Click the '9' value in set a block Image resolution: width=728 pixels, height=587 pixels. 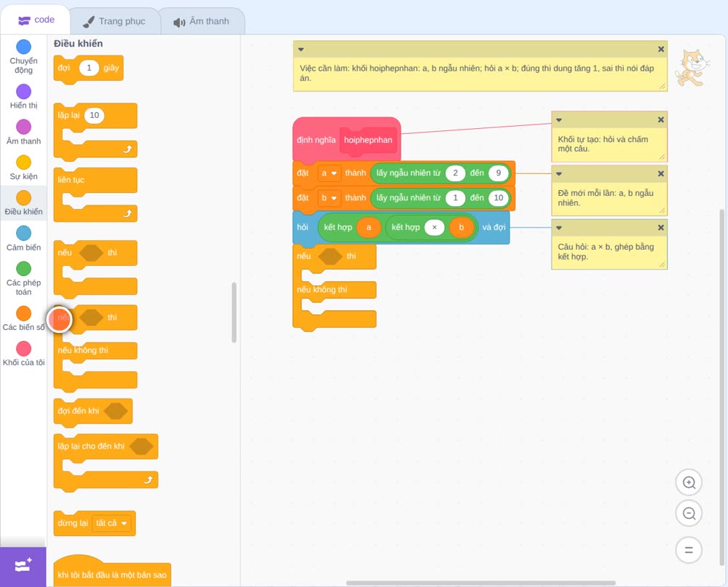tap(498, 173)
